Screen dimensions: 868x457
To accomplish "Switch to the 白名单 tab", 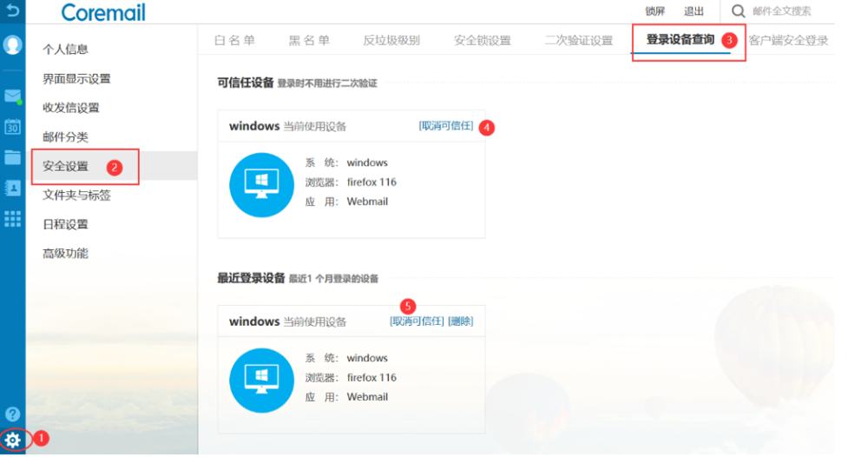I will coord(234,41).
